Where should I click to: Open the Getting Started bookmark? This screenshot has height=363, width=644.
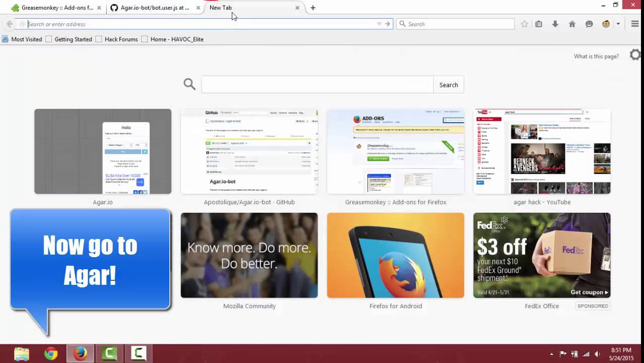click(x=69, y=39)
